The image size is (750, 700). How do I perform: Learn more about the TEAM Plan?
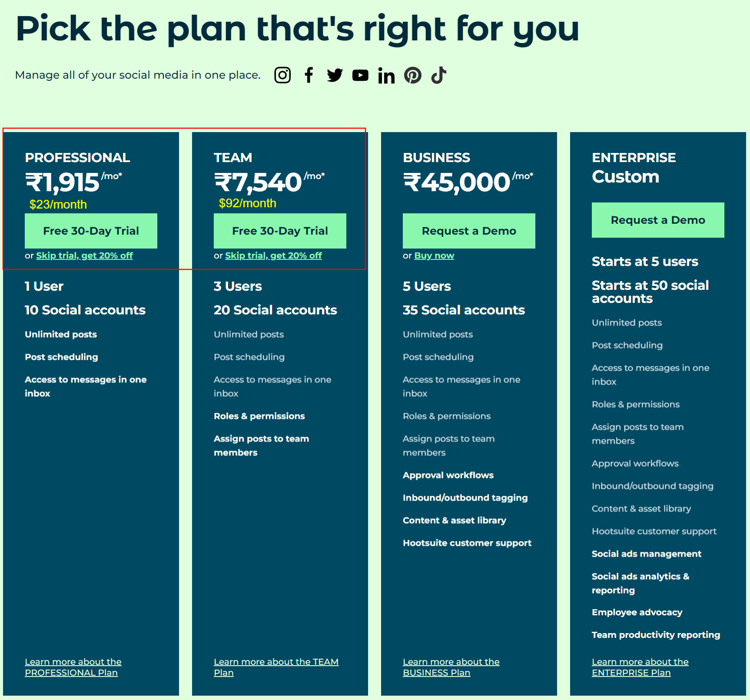point(275,667)
